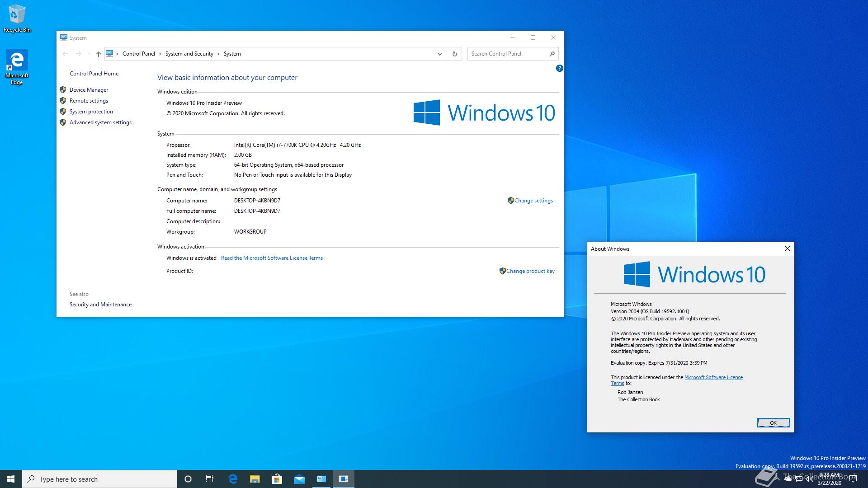Minimize the System window
This screenshot has width=868, height=488.
[513, 38]
